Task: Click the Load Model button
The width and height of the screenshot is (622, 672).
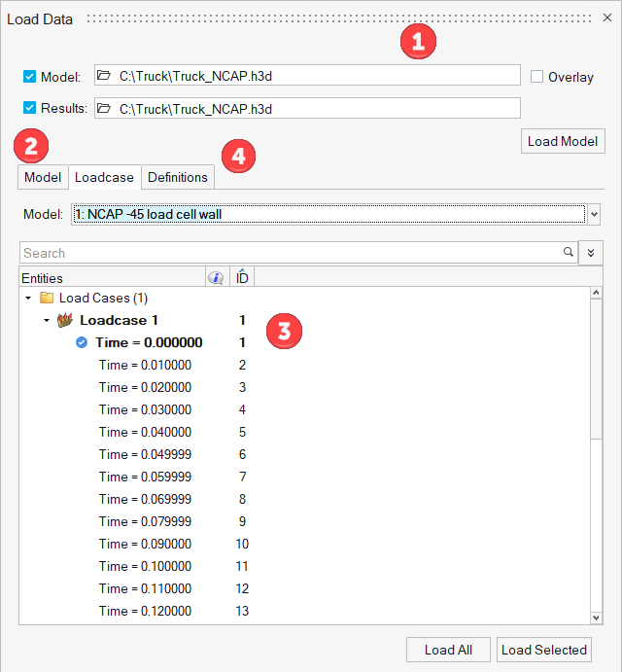Action: tap(563, 141)
